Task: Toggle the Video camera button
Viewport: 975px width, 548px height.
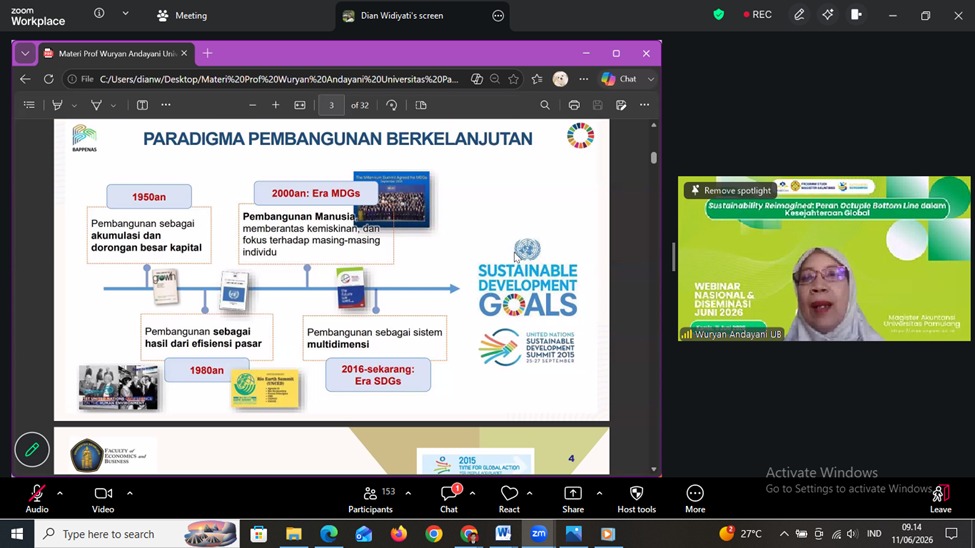Action: pos(103,499)
